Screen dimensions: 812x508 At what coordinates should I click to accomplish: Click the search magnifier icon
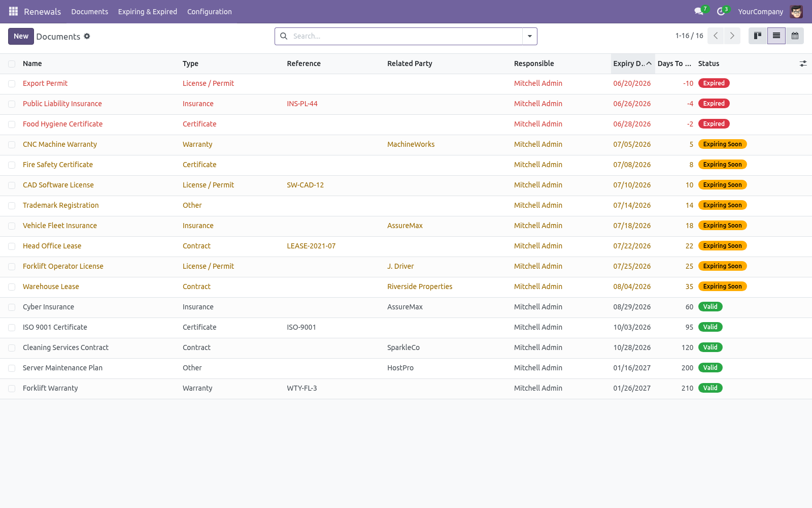tap(284, 36)
